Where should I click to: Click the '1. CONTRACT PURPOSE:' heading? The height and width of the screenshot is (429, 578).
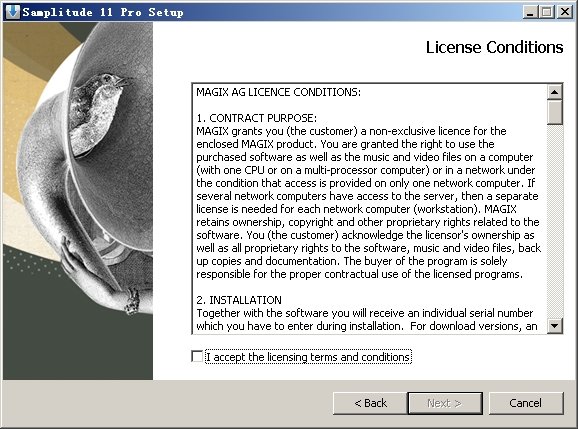click(256, 118)
